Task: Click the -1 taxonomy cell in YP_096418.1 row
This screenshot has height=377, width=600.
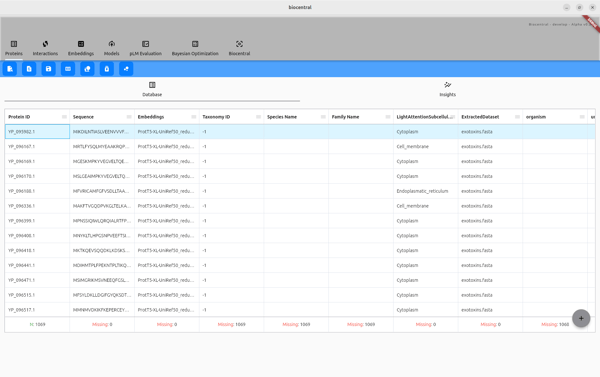Action: (232, 251)
